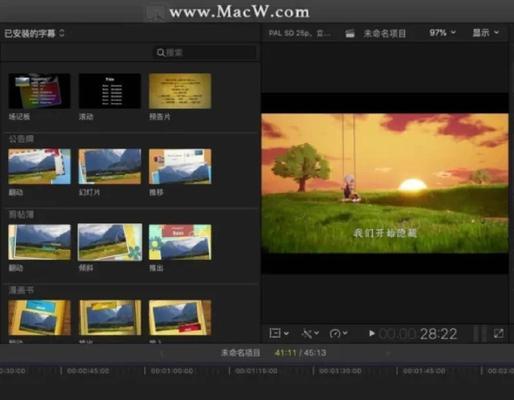Screen dimensions: 514x400
Task: Click the 公告牌 section header
Action: (x=21, y=139)
